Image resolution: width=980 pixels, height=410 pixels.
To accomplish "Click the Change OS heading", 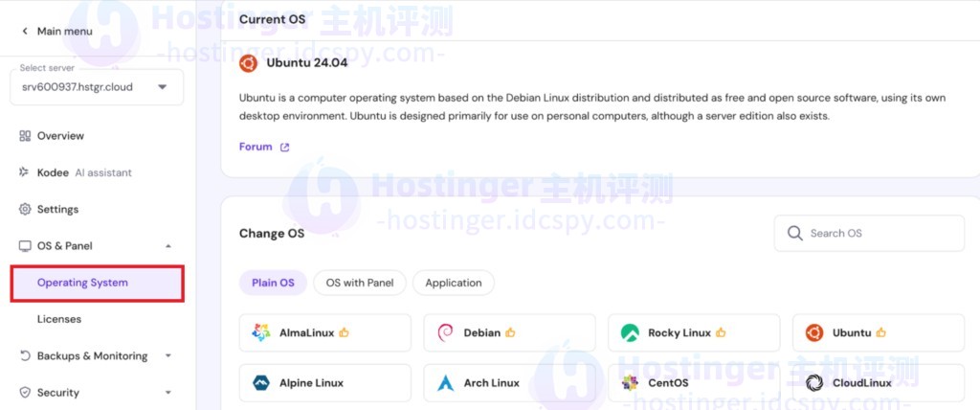I will click(x=272, y=234).
